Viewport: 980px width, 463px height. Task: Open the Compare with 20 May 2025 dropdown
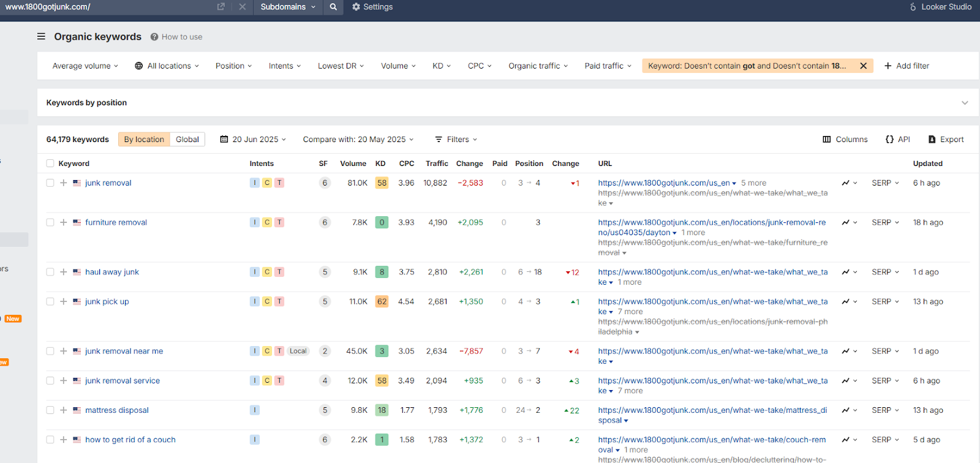[x=358, y=140]
